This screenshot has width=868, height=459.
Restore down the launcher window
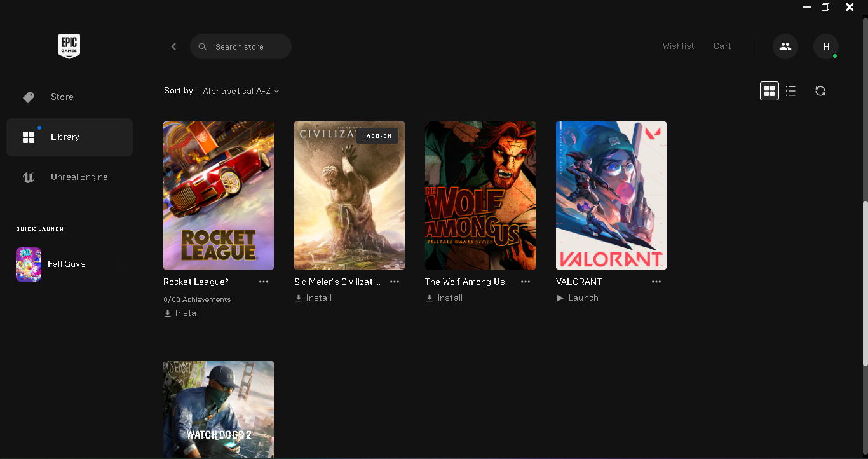coord(825,8)
